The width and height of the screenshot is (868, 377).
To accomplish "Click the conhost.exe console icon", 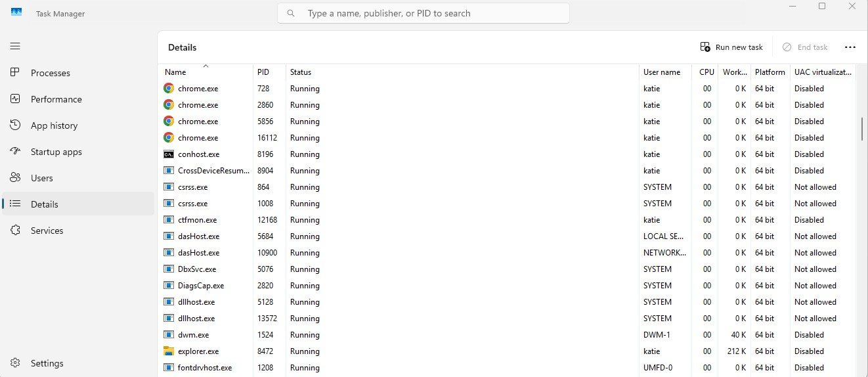I will pos(169,154).
